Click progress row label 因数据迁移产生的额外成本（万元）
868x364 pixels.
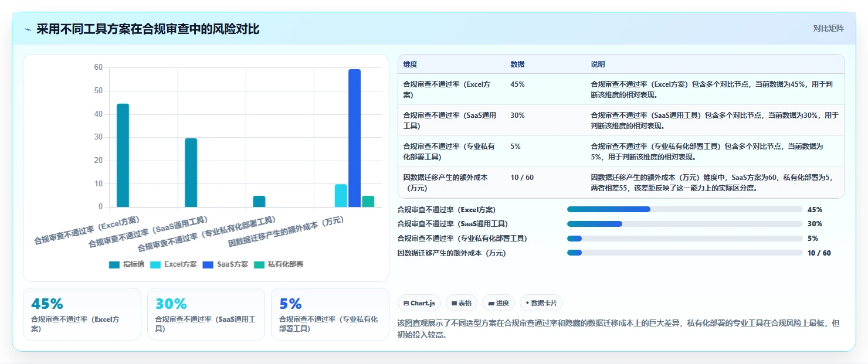[x=452, y=253]
